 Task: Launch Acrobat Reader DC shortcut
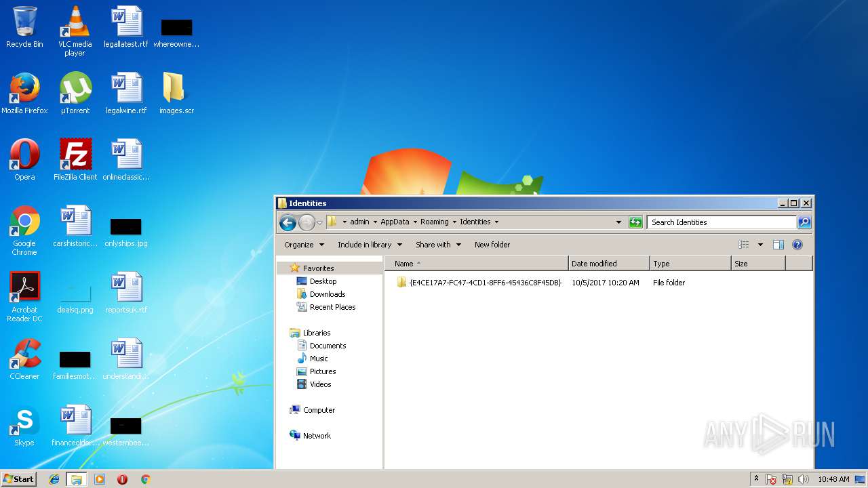24,297
